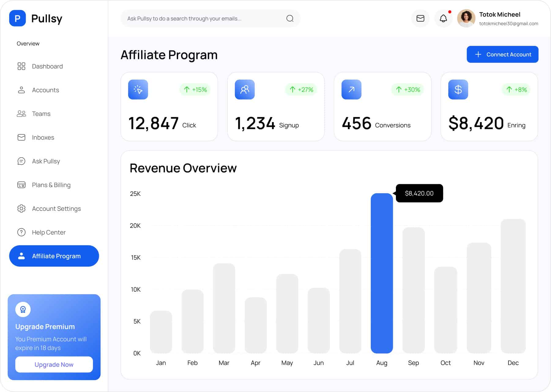The image size is (551, 392).
Task: Click the cursor icon on Click card
Action: [x=138, y=89]
